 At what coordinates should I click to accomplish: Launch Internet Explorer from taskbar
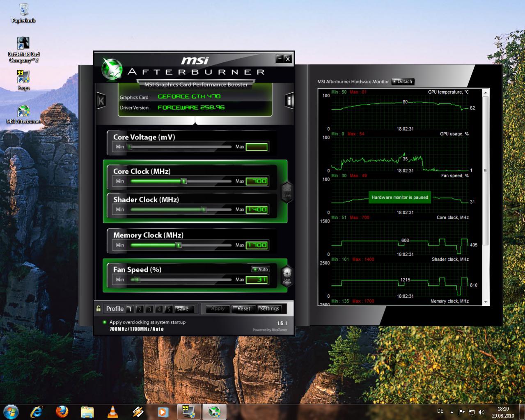point(36,411)
